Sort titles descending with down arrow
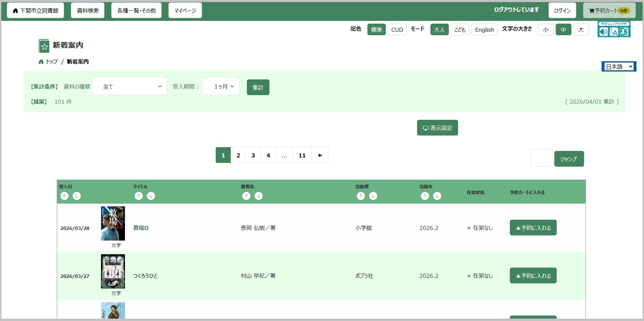 (151, 196)
